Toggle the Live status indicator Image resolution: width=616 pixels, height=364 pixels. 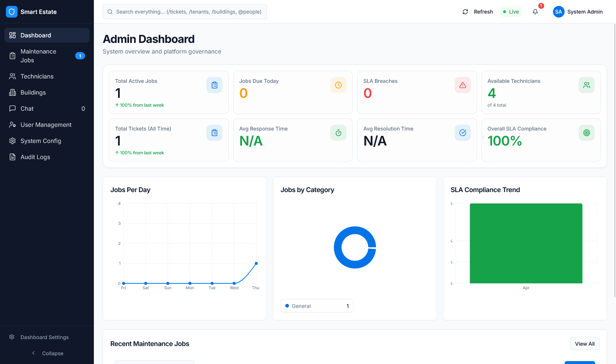pos(511,11)
